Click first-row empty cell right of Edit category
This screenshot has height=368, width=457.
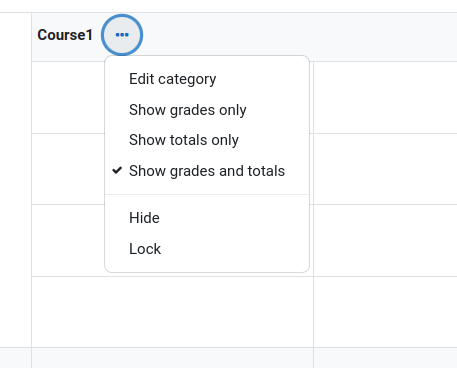coord(385,97)
